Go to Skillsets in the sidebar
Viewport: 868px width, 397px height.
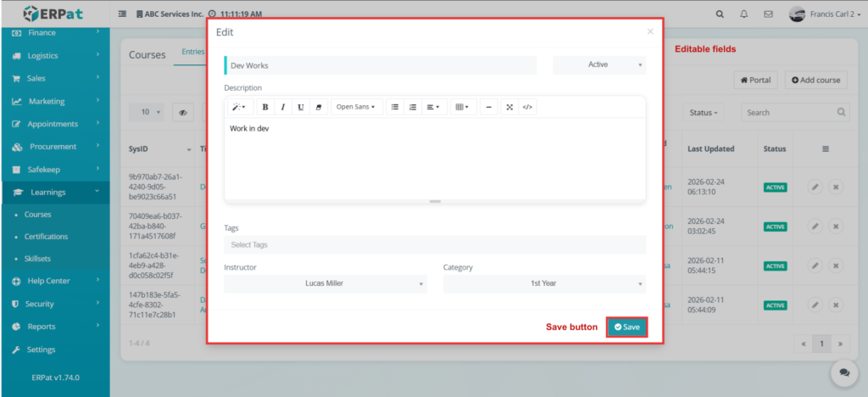37,259
